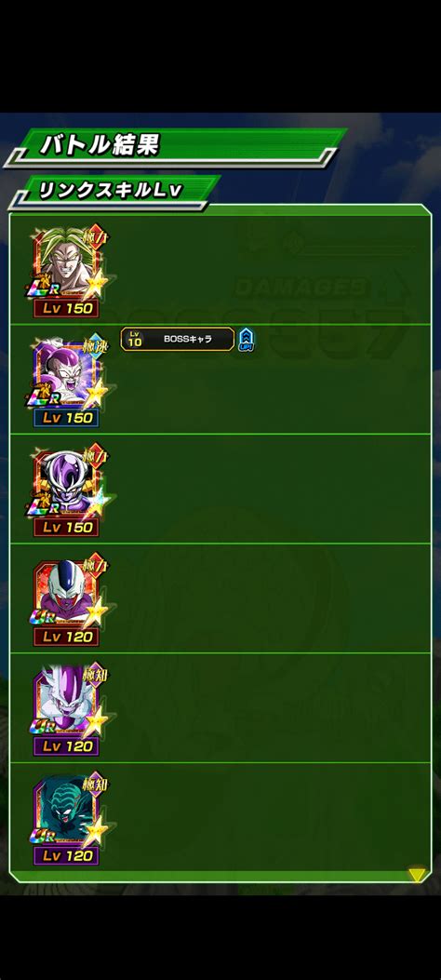Tap the Lv 120 label under sixth character
441x980 pixels.
66,855
